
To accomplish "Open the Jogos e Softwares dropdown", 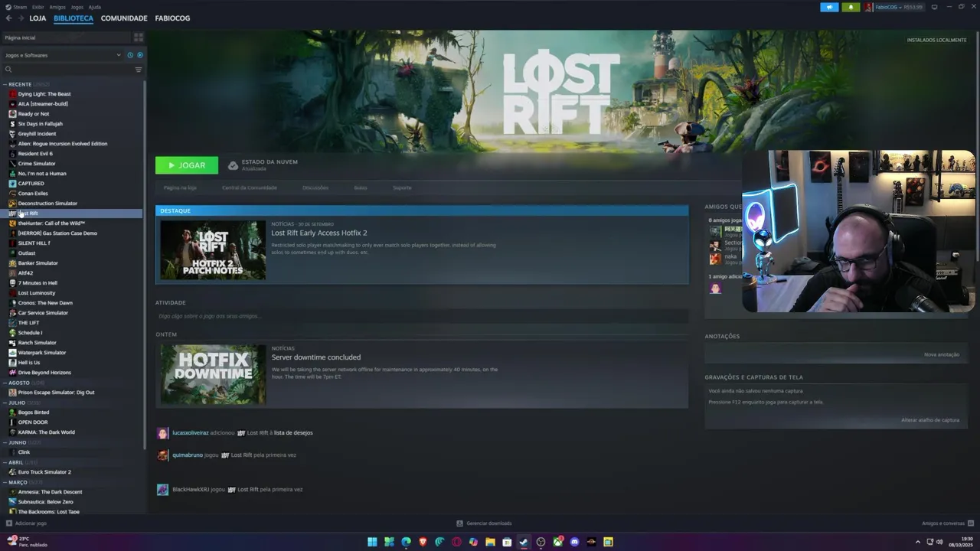I will click(63, 55).
